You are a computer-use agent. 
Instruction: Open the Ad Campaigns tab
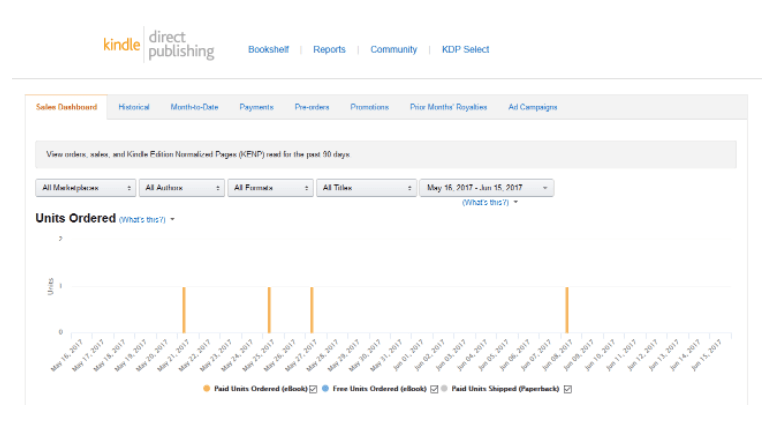[x=532, y=107]
